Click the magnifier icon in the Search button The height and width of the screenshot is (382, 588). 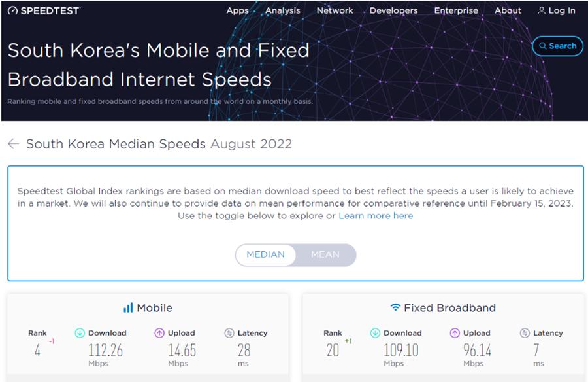click(543, 46)
